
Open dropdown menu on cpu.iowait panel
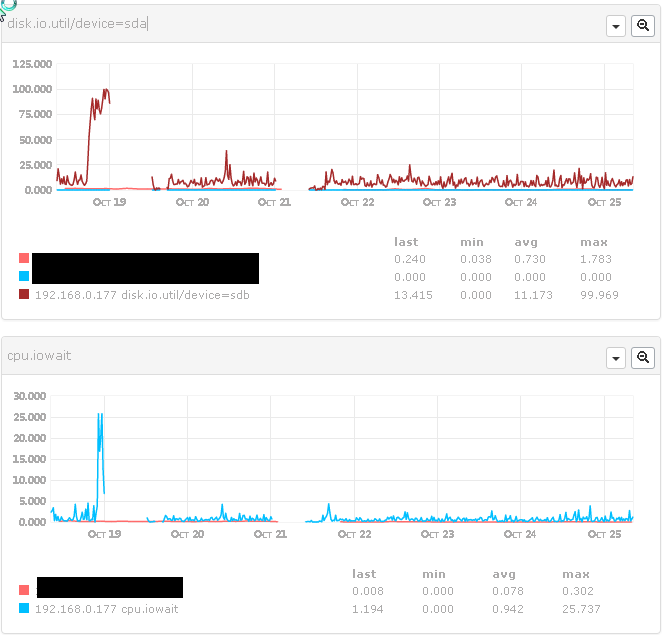click(616, 358)
